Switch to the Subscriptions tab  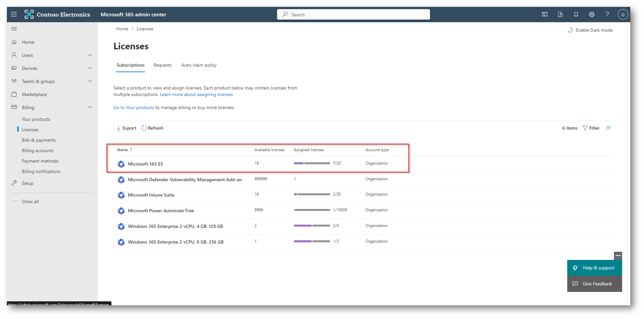(x=130, y=65)
